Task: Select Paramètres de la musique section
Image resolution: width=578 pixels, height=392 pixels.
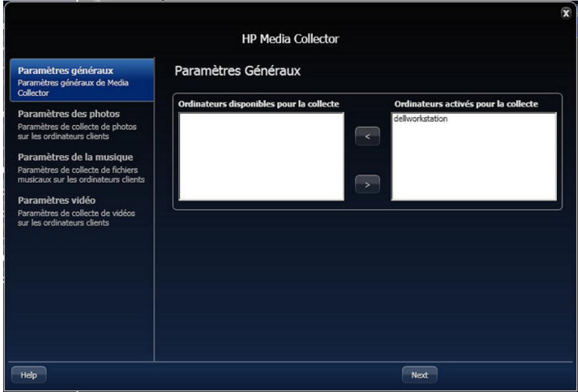Action: [82, 168]
